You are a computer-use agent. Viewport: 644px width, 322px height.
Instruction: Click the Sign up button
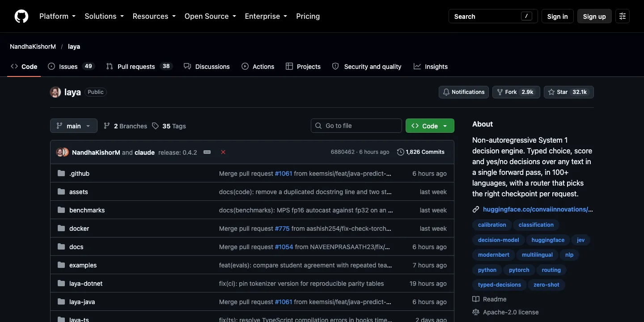(594, 16)
